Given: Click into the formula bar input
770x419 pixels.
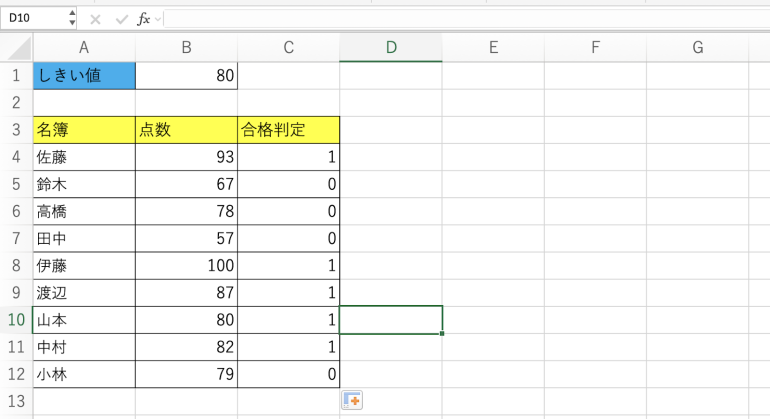Looking at the screenshot, I should [x=467, y=19].
